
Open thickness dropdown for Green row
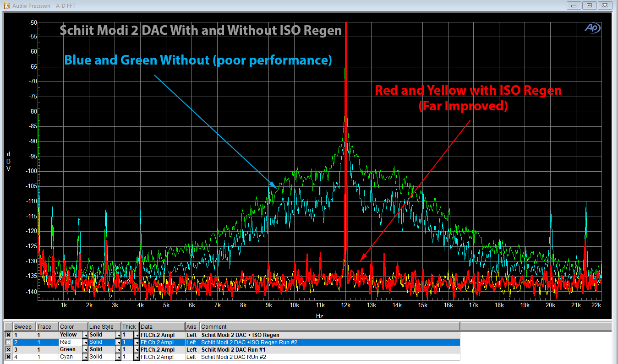click(x=136, y=350)
